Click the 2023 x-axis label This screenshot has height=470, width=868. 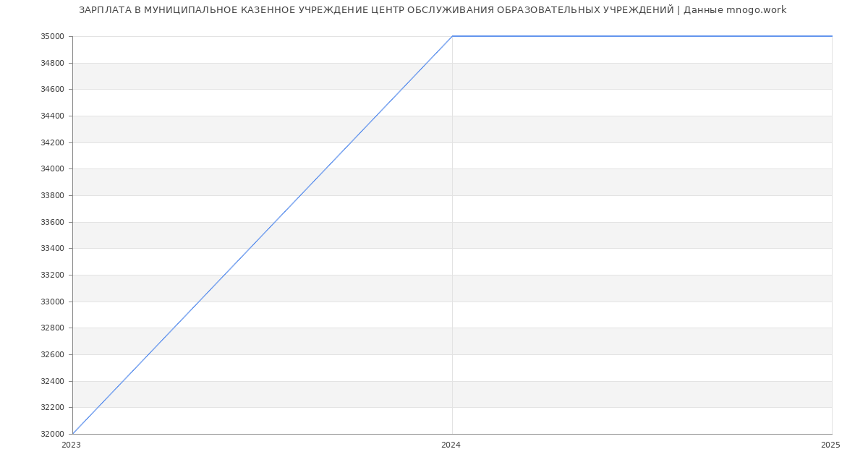click(71, 445)
